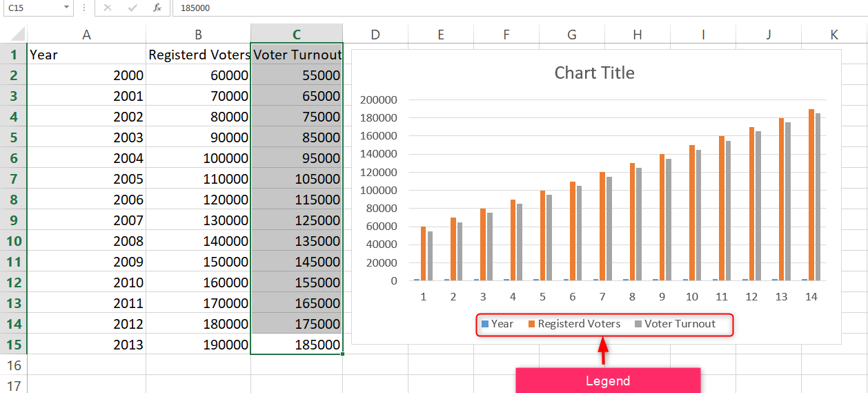Select column F header
Image resolution: width=868 pixels, height=393 pixels.
point(506,35)
